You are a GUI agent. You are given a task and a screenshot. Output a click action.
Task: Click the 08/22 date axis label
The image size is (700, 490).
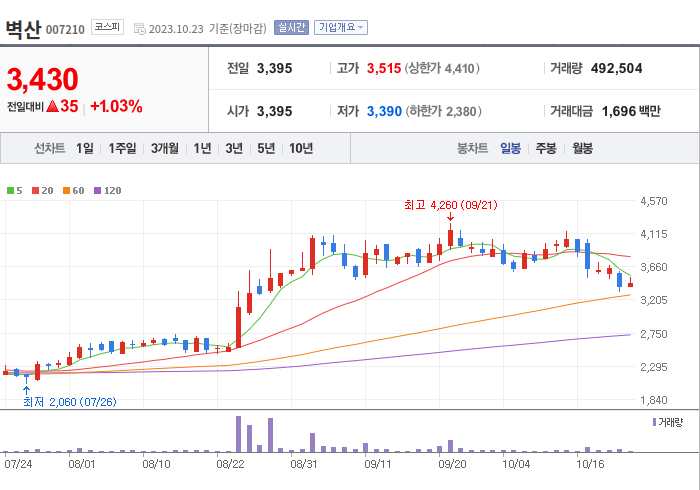[x=230, y=464]
